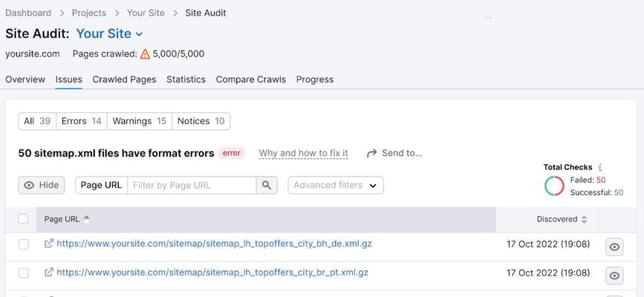This screenshot has height=297, width=644.
Task: Click the search magnifier icon button
Action: [x=267, y=186]
